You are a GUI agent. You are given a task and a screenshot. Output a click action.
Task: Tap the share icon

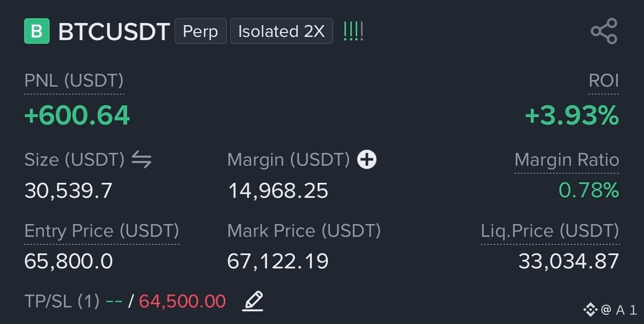[604, 31]
